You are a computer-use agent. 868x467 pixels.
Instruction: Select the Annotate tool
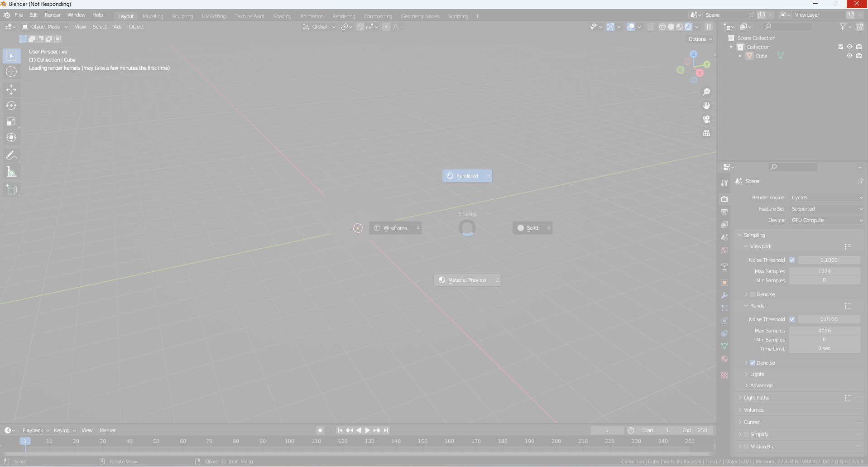pos(11,156)
